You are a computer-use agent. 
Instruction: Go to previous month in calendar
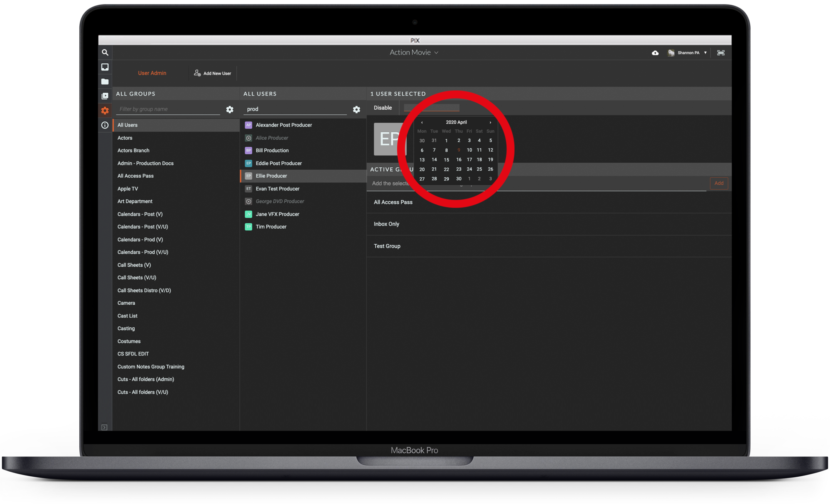[422, 122]
